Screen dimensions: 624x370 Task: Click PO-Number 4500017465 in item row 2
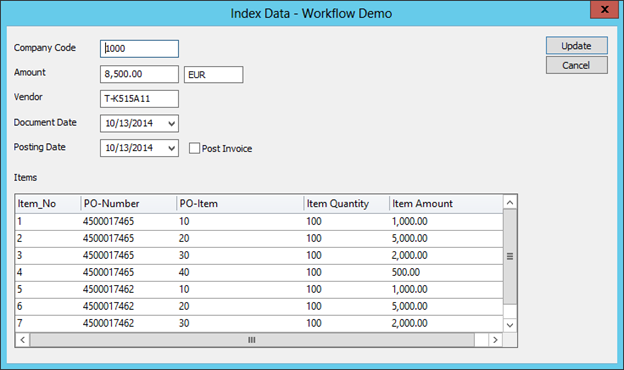108,238
